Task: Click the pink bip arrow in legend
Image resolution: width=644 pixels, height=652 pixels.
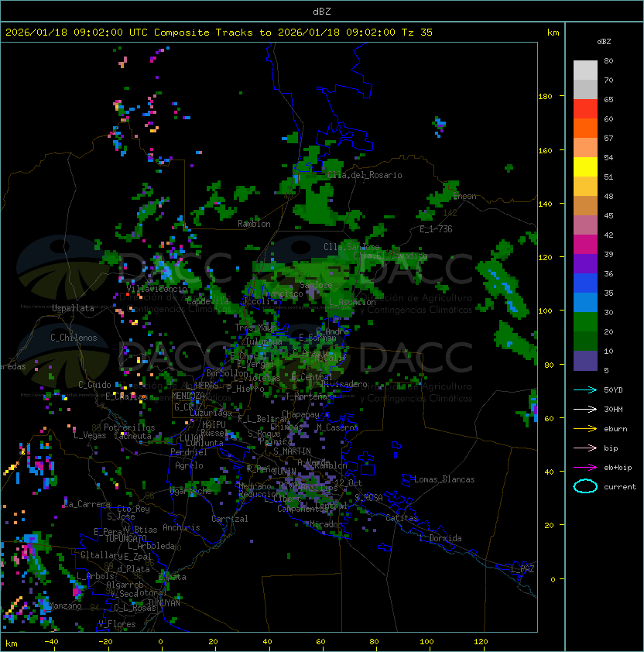Action: [x=585, y=448]
